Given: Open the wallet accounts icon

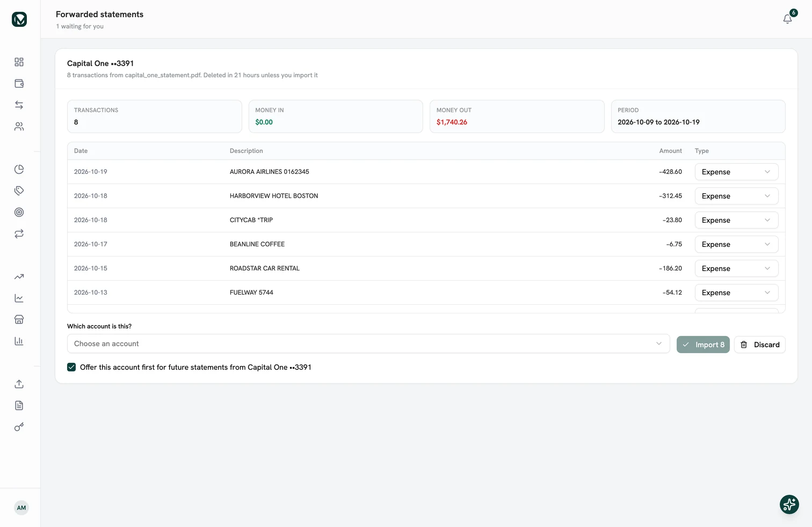Looking at the screenshot, I should [19, 84].
